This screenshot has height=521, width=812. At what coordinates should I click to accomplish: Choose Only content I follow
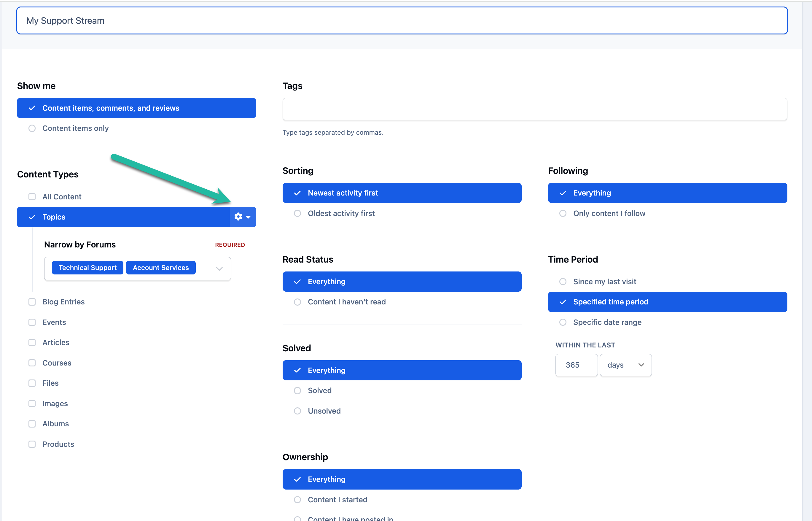coord(563,214)
